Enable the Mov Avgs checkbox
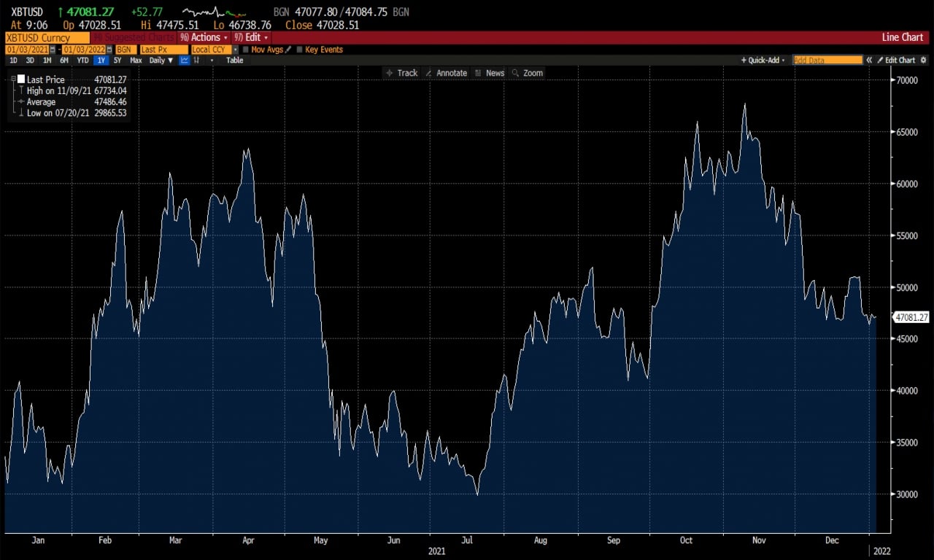The width and height of the screenshot is (934, 560). (x=246, y=50)
